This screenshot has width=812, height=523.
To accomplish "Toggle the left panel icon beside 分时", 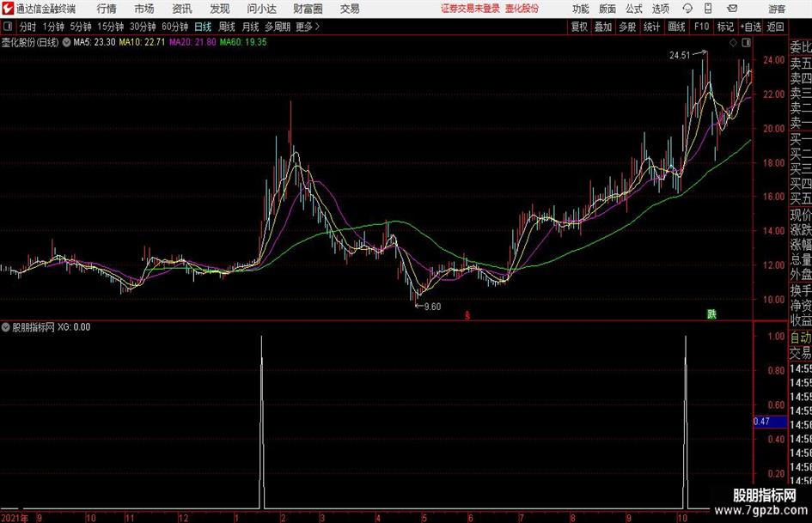I will coord(8,27).
